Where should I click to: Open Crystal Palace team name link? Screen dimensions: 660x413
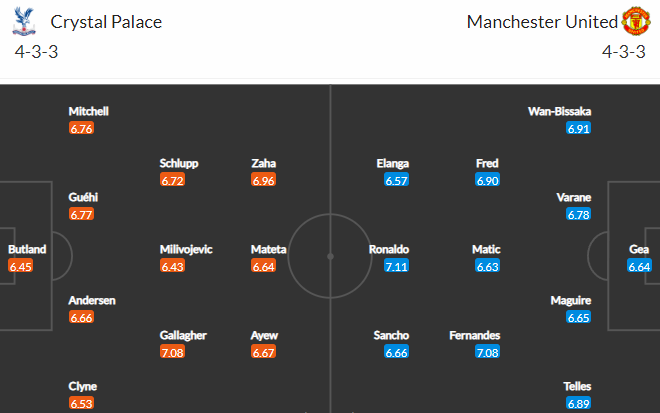(x=106, y=22)
